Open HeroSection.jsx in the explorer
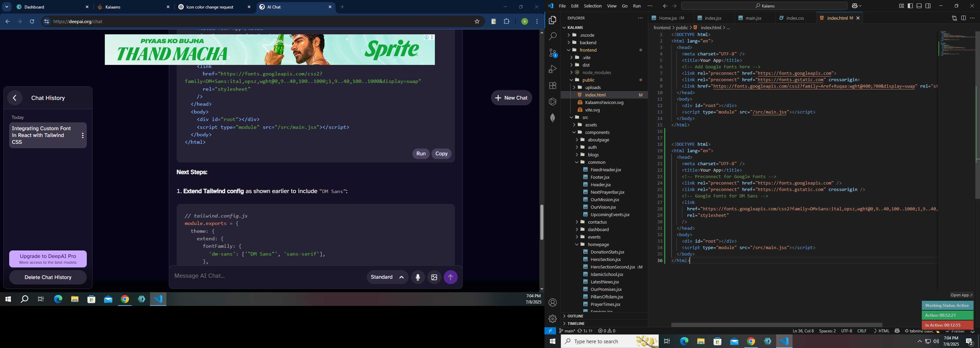 [605, 260]
